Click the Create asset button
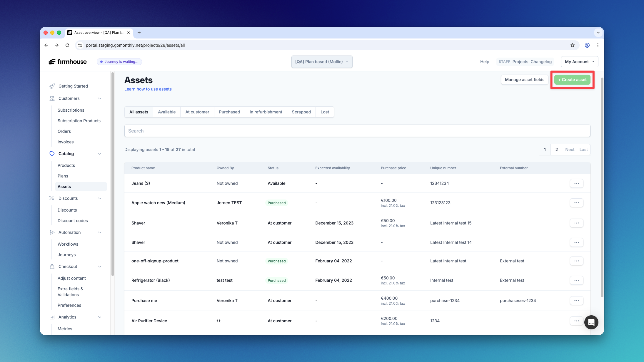Screen dimensions: 644x362 (572, 80)
